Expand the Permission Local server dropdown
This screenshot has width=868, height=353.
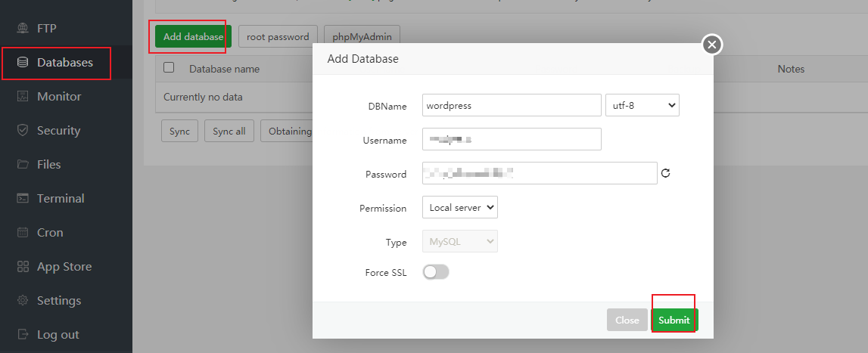coord(459,207)
